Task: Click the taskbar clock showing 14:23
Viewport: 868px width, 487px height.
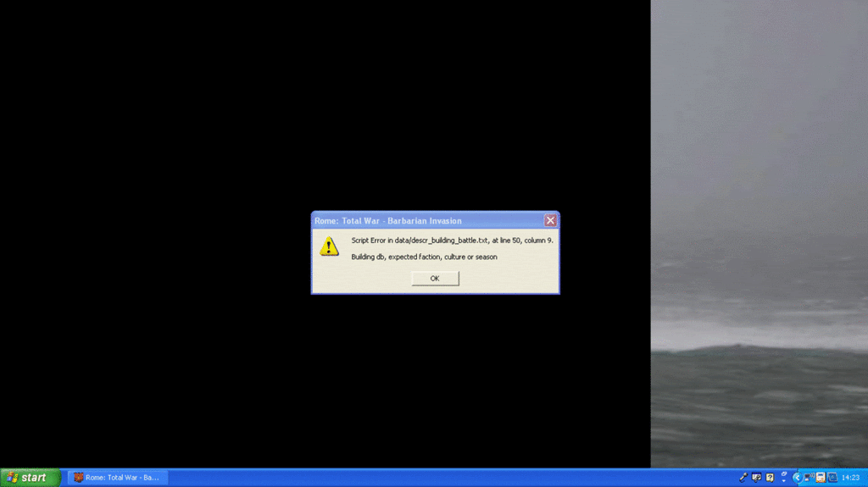Action: coord(850,478)
